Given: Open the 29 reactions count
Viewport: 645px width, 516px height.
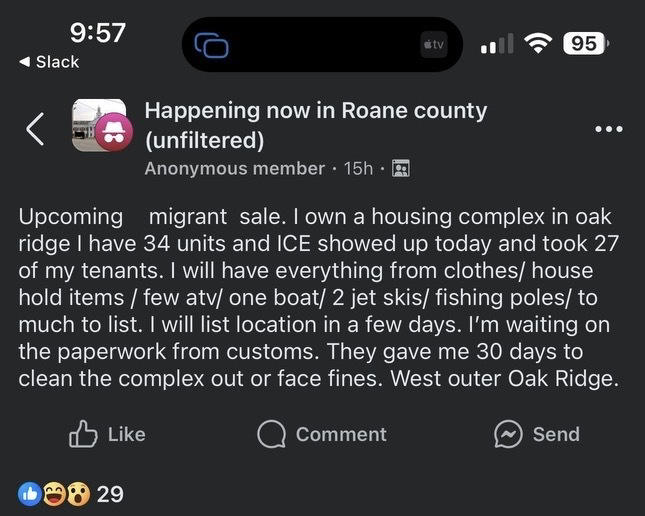Looking at the screenshot, I should [110, 493].
